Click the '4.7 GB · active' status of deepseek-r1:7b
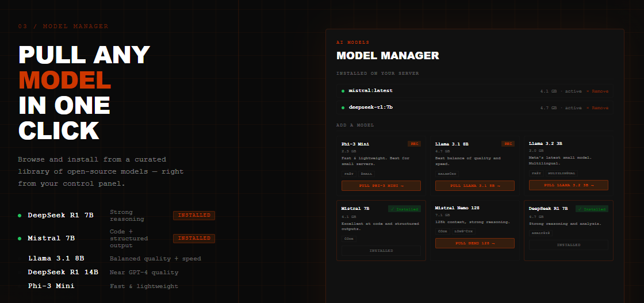The image size is (644, 303). [561, 108]
